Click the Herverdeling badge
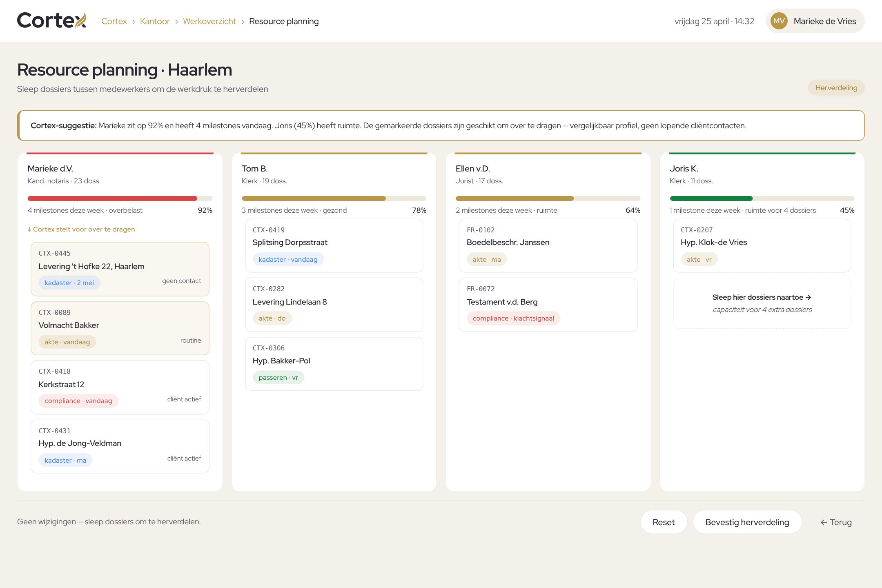Viewport: 882px width, 588px height. point(836,88)
